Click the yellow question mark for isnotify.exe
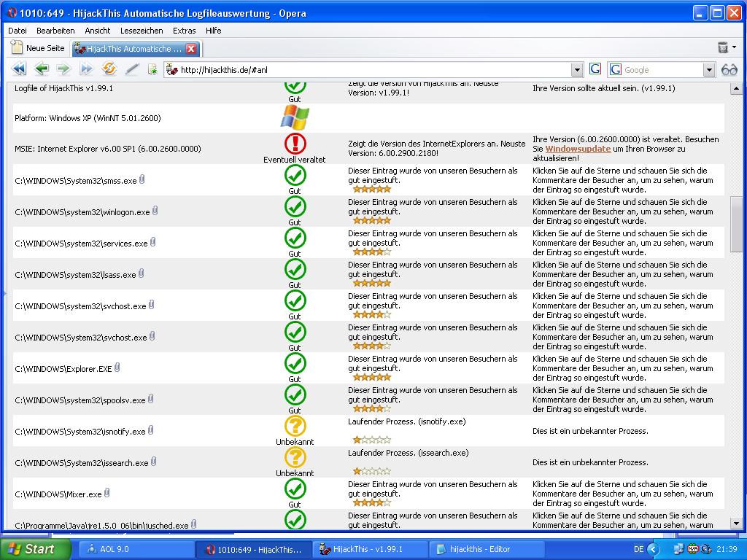Image resolution: width=747 pixels, height=560 pixels. [x=295, y=426]
